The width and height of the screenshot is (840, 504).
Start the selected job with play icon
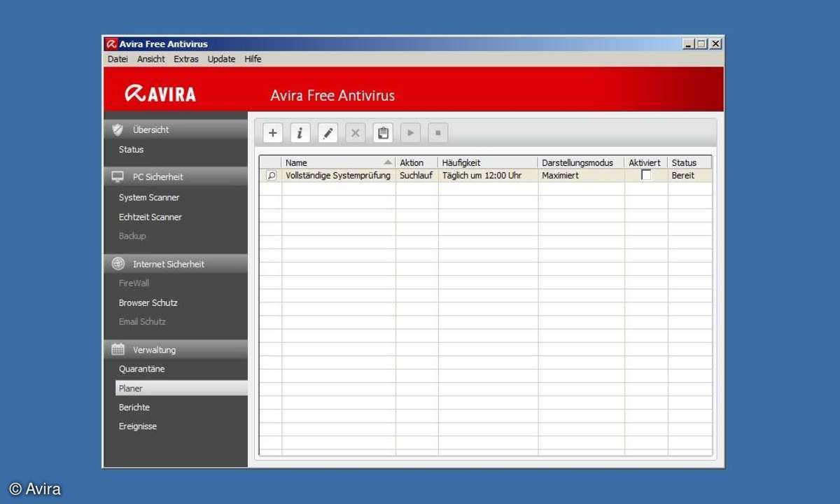click(x=410, y=133)
